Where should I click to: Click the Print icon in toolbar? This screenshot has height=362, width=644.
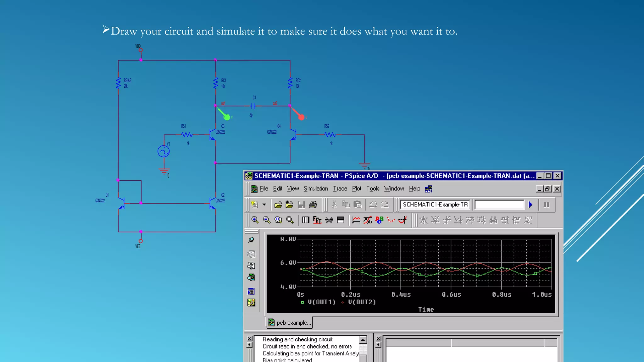pos(313,205)
